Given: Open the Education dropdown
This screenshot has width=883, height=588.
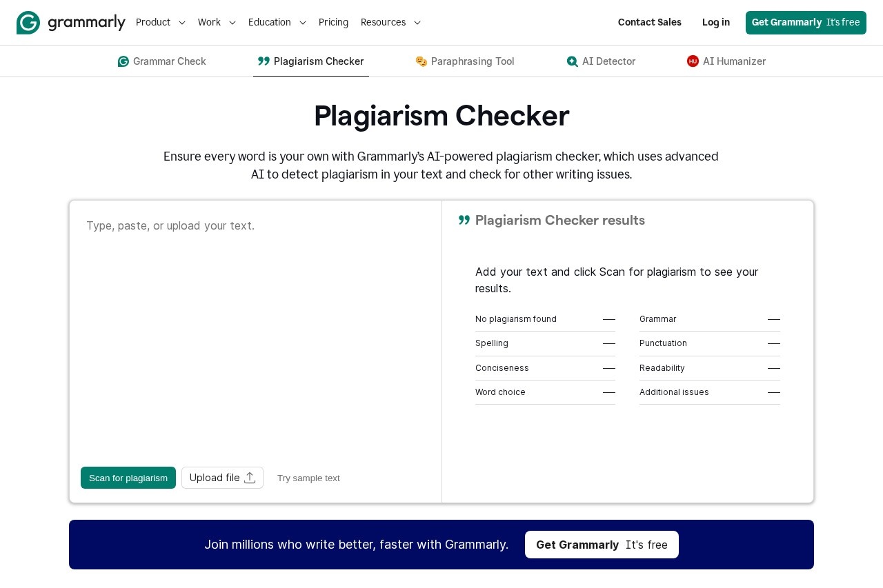Looking at the screenshot, I should tap(277, 22).
